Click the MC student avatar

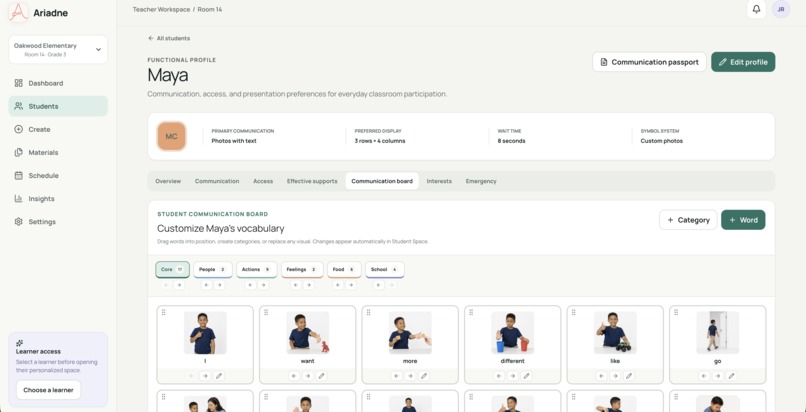pyautogui.click(x=171, y=136)
